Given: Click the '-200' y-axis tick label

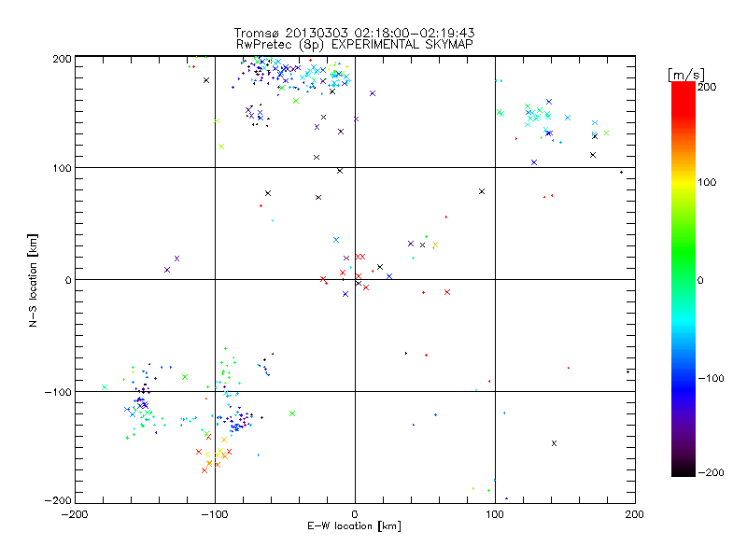Looking at the screenshot, I should (58, 500).
